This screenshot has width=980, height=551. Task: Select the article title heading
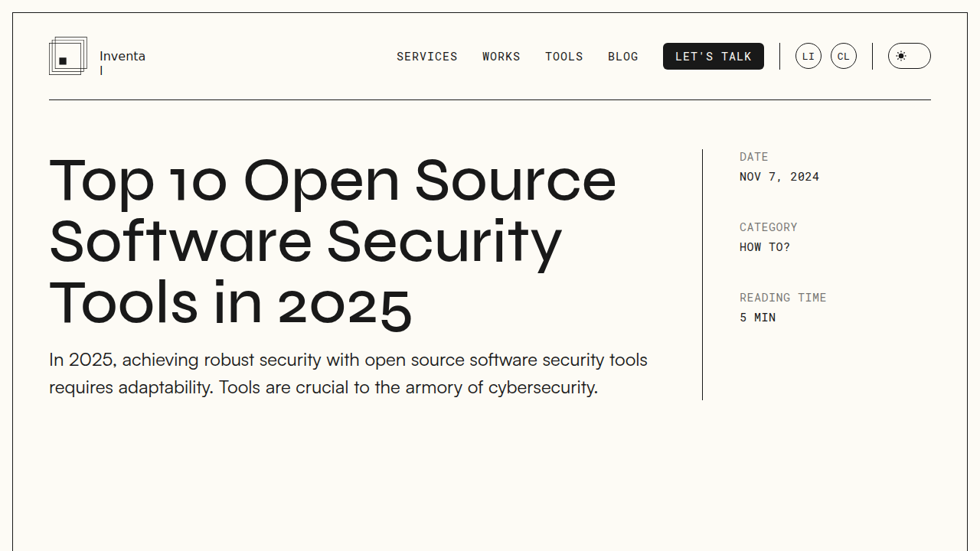333,242
